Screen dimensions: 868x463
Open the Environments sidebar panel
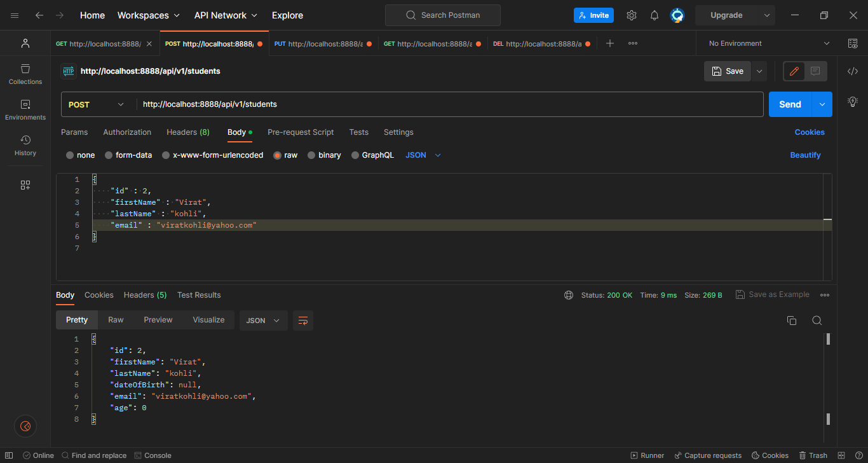(x=25, y=109)
